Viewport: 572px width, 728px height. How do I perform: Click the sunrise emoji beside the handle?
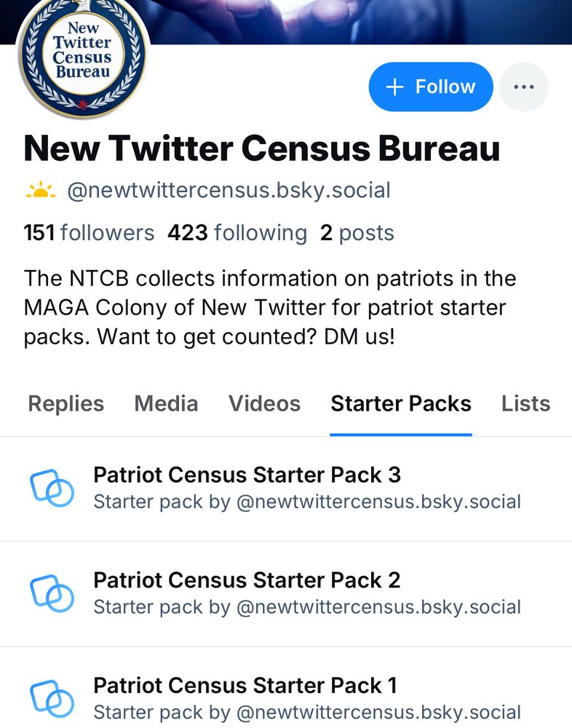(x=41, y=191)
